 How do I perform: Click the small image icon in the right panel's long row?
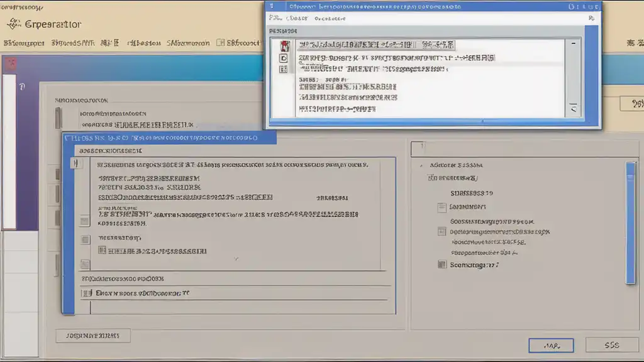pyautogui.click(x=442, y=231)
